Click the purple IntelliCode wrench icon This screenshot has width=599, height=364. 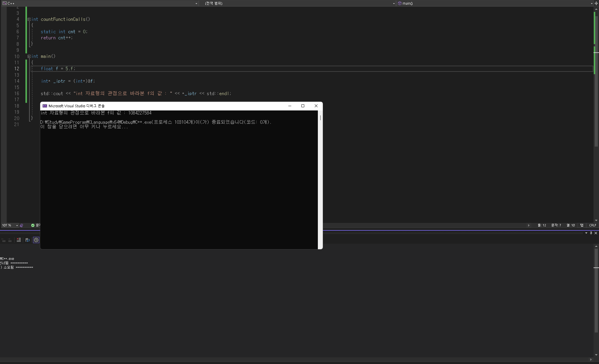pyautogui.click(x=21, y=226)
